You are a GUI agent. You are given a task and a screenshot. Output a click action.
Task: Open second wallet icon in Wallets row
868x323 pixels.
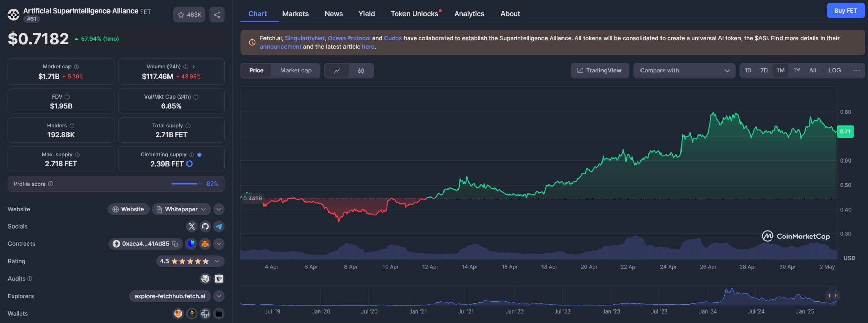coord(192,314)
